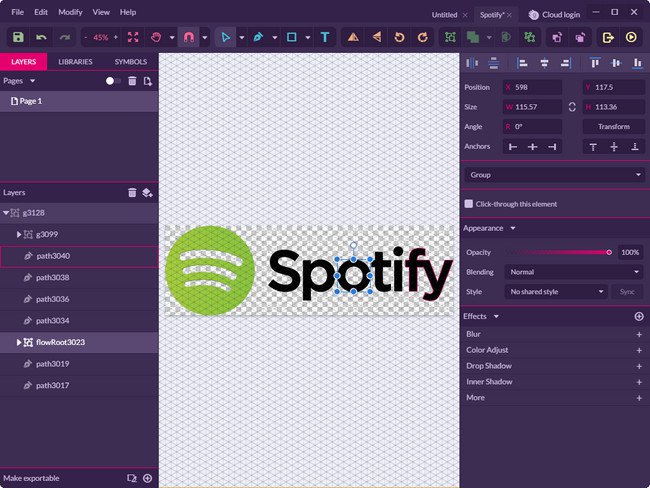Toggle the switch in Pages header
The height and width of the screenshot is (488, 650).
[x=113, y=81]
